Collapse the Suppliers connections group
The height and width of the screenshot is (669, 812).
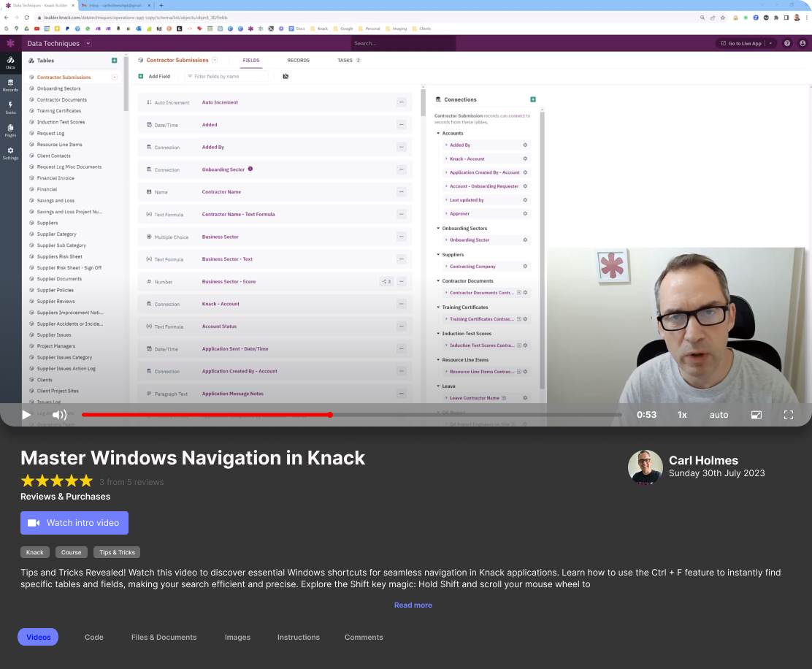tap(438, 254)
